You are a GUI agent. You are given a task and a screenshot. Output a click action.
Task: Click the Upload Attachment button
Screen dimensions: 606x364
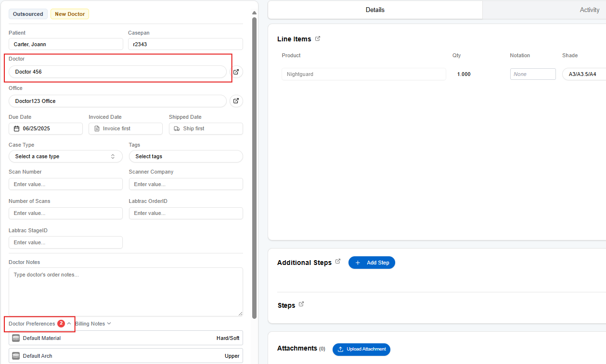point(361,349)
